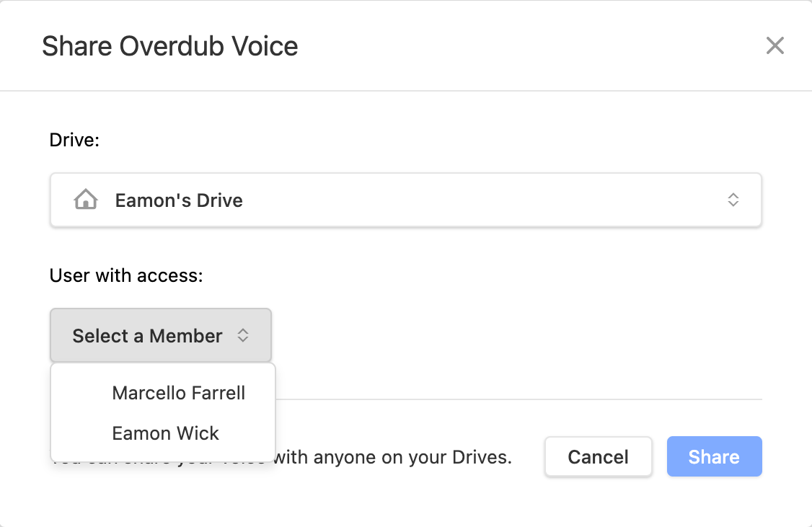
Task: Click the Drive selector up-down chevron
Action: point(733,200)
